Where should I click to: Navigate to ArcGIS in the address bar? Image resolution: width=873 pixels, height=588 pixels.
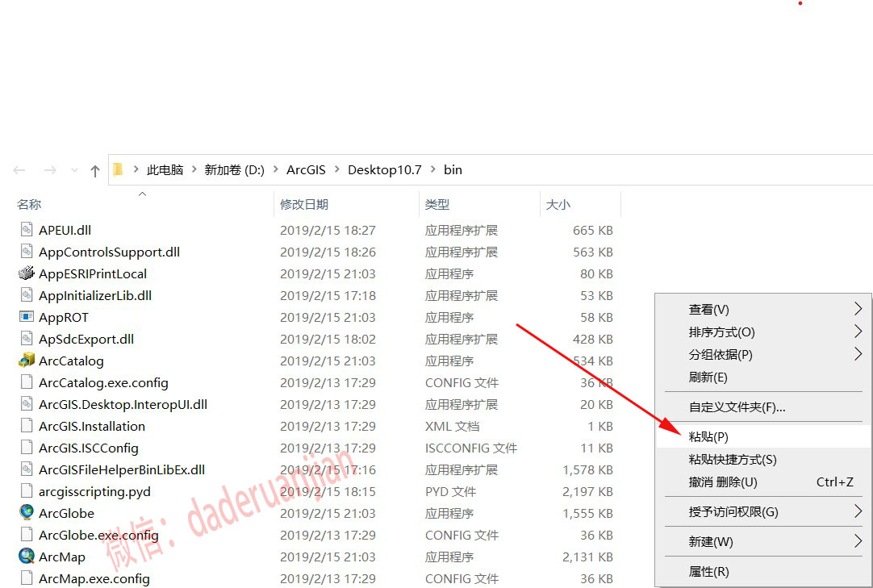click(x=307, y=170)
